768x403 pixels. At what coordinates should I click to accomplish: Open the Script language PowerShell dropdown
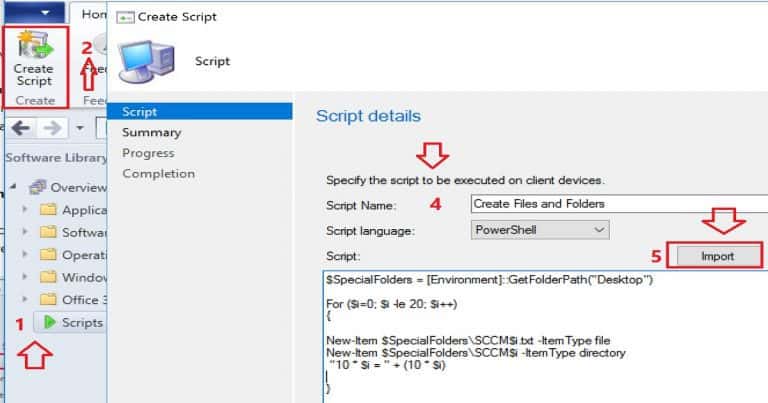tap(540, 230)
